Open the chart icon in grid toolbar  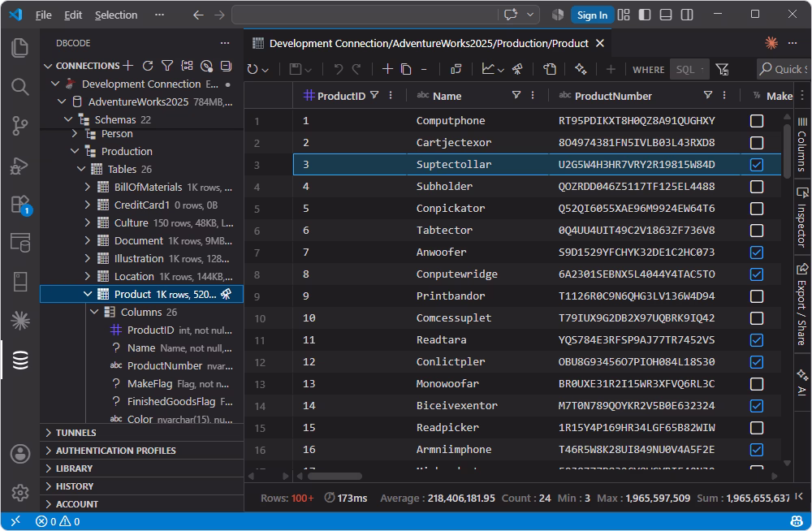(488, 69)
